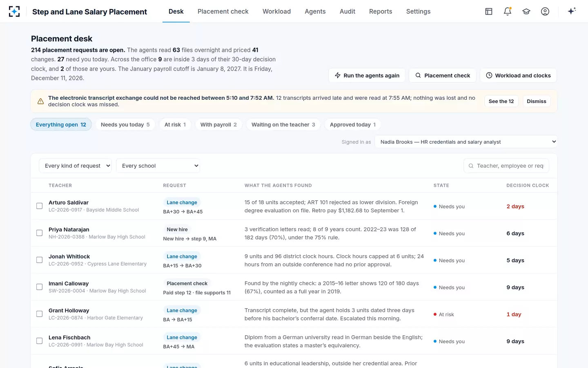Screen dimensions: 588x368
Task: Select the 'Everything open' chip
Action: coord(61,125)
